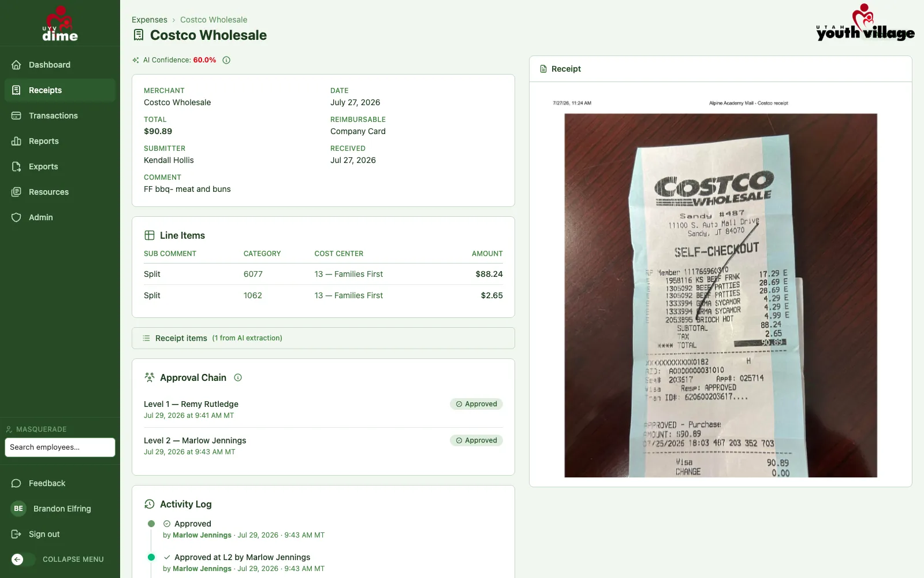The height and width of the screenshot is (578, 924).
Task: Click Level 2 Marlow Jennings Approved badge
Action: click(476, 440)
